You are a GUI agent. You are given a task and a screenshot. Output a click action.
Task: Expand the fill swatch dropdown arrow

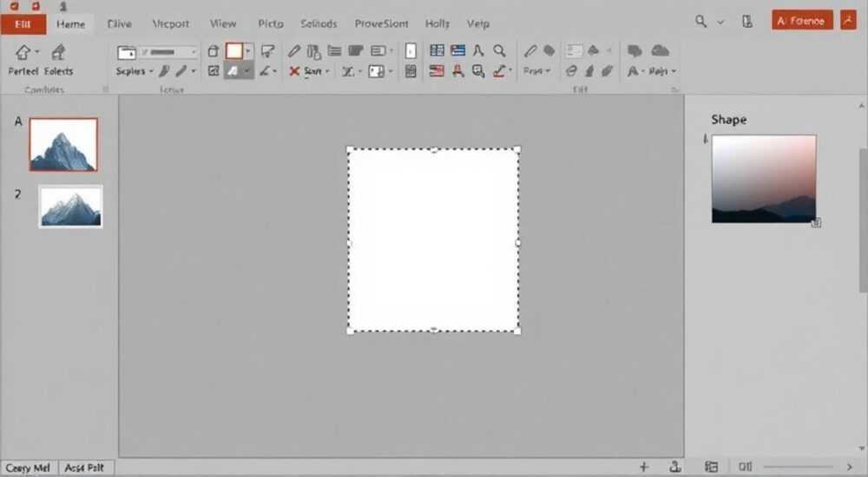[x=248, y=51]
